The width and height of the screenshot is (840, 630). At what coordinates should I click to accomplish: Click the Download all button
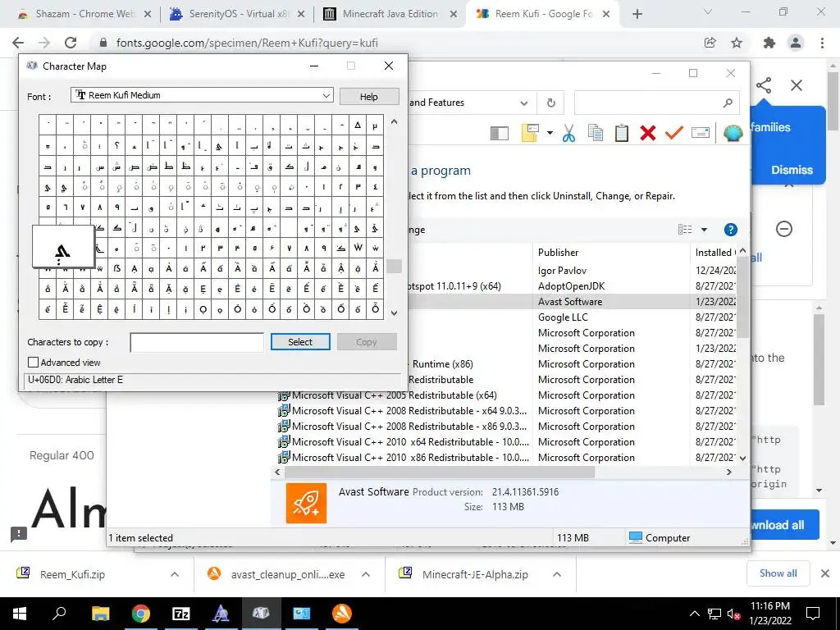tap(784, 525)
